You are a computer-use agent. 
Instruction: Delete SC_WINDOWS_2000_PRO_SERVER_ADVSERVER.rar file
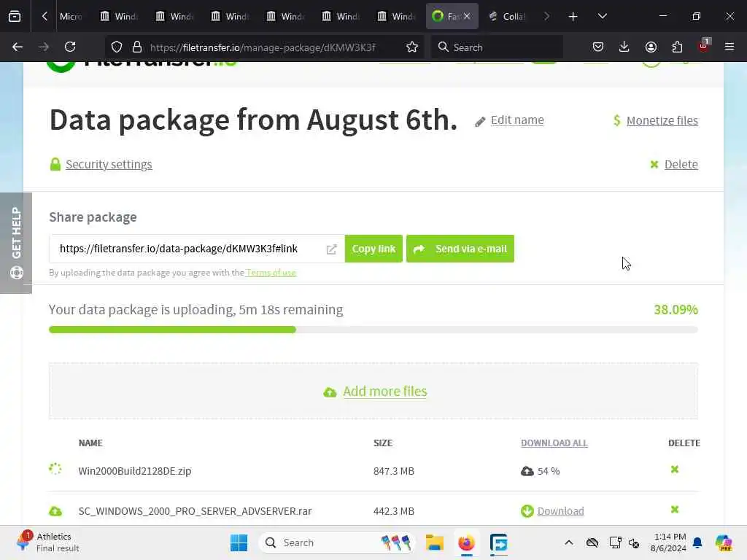click(x=675, y=510)
